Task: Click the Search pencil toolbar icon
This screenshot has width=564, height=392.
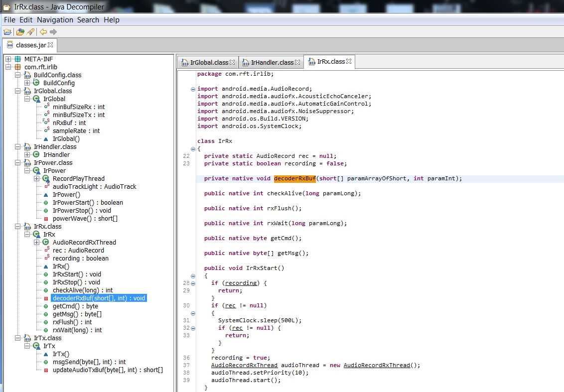Action: tap(30, 32)
